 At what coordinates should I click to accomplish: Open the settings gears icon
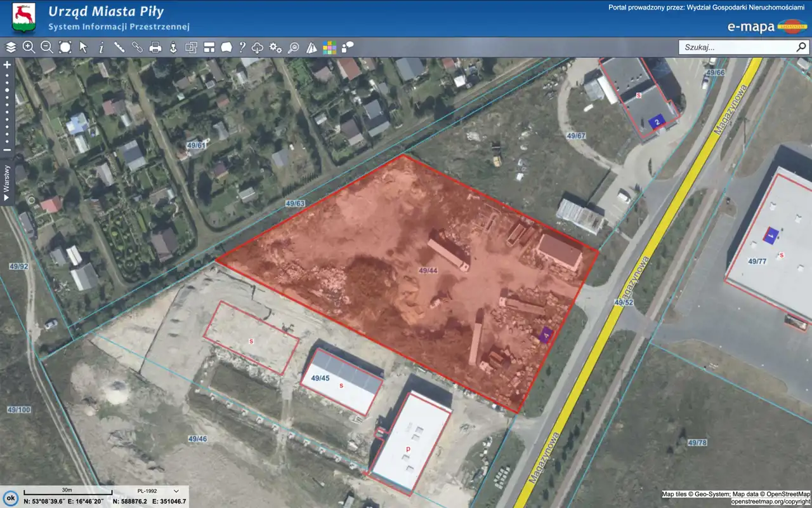[x=275, y=47]
